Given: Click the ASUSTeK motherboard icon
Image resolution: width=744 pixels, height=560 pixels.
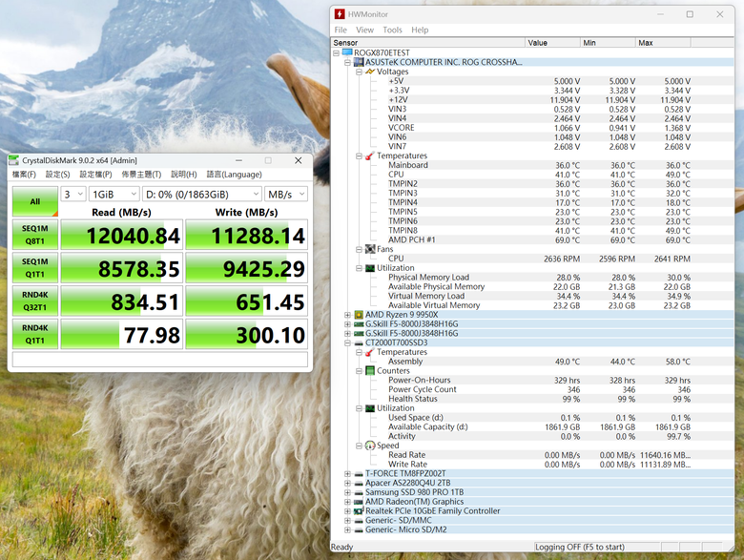Looking at the screenshot, I should point(359,62).
